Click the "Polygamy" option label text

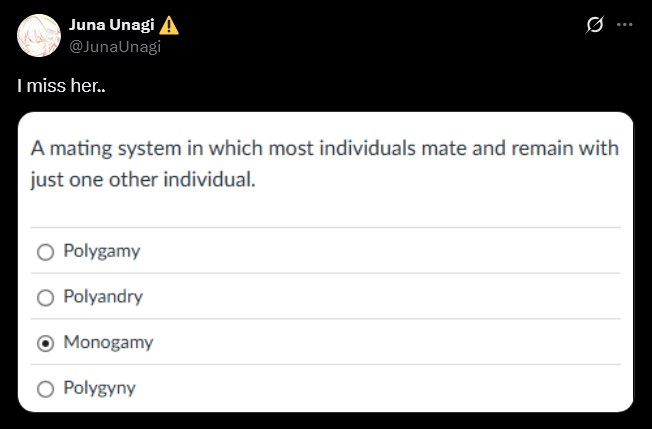tap(101, 251)
